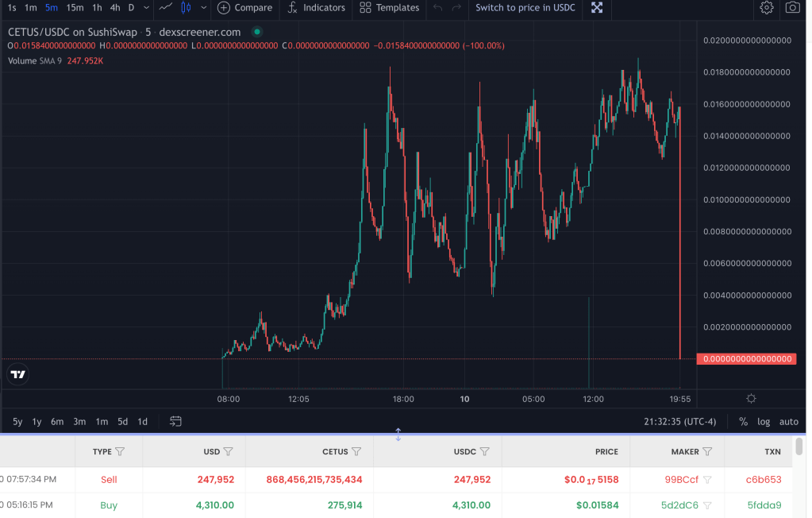Toggle log scale on price axis
812x518 pixels.
click(764, 421)
